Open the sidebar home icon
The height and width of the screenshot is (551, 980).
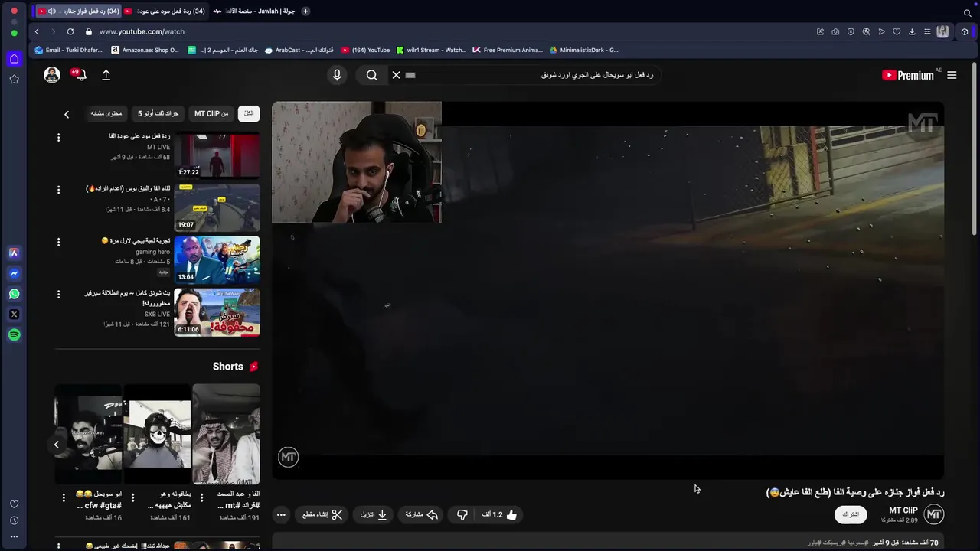pos(14,59)
